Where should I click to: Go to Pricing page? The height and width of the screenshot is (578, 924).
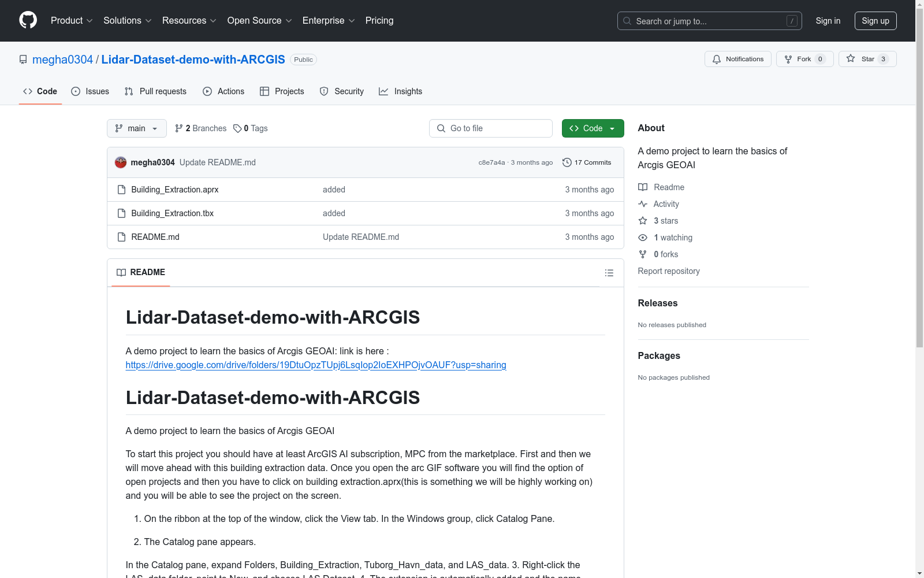379,20
